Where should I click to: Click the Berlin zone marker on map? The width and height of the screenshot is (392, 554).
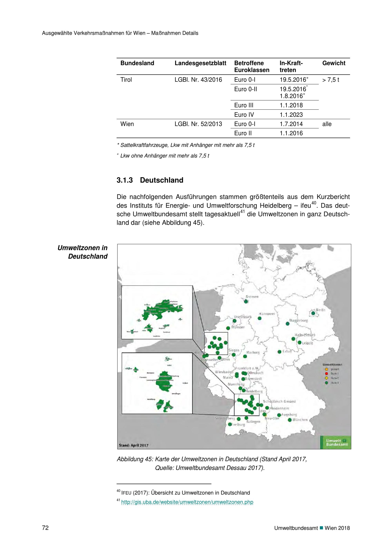coord(313,313)
